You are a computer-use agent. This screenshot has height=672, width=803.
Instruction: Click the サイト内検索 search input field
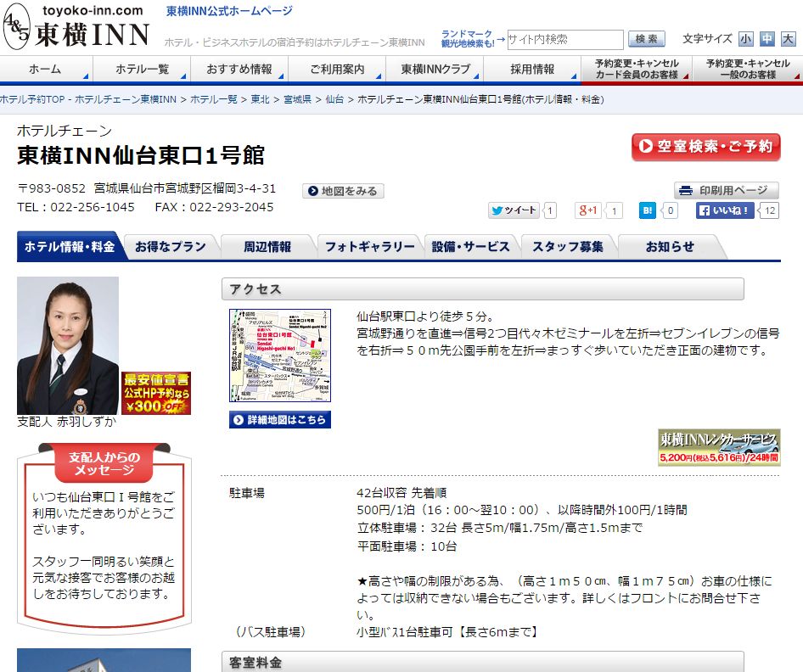(565, 39)
